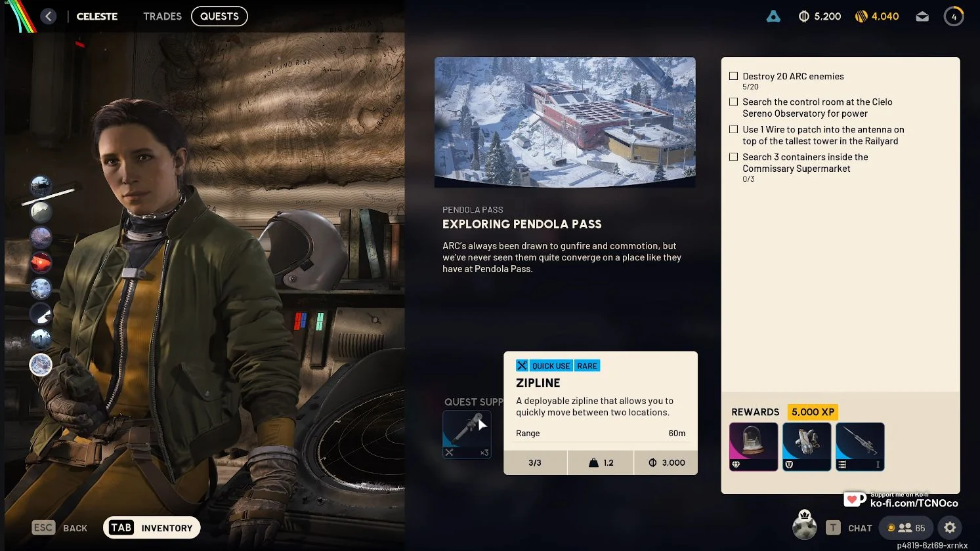Inspect the rifle reward item

point(860,447)
